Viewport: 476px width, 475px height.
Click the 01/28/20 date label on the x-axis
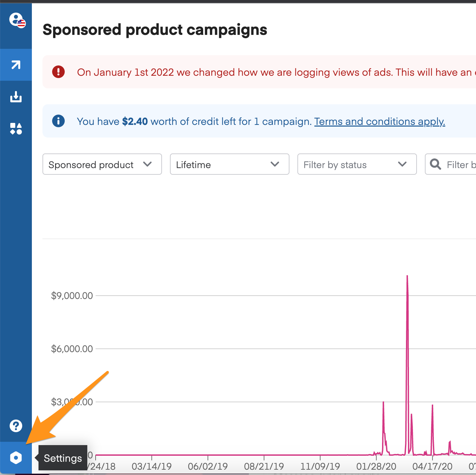(x=376, y=466)
